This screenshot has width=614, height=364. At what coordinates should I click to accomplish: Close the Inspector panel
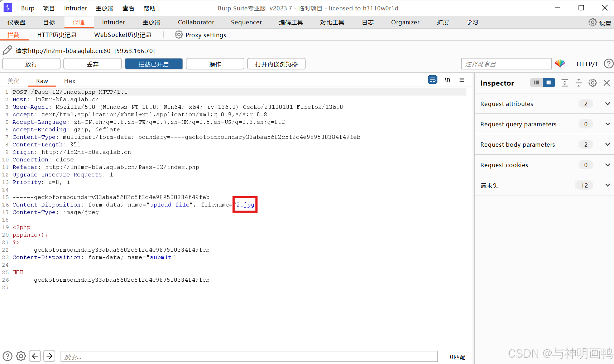pos(606,83)
